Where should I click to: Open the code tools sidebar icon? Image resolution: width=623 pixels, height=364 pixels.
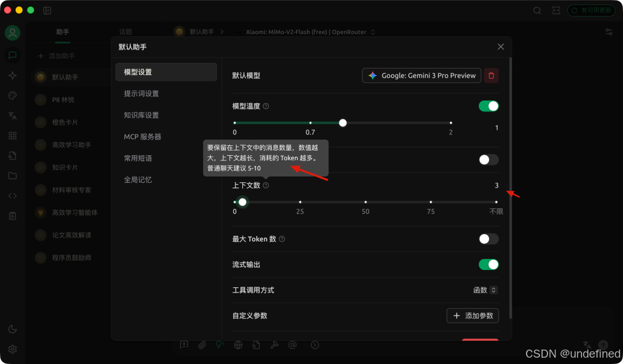point(12,196)
